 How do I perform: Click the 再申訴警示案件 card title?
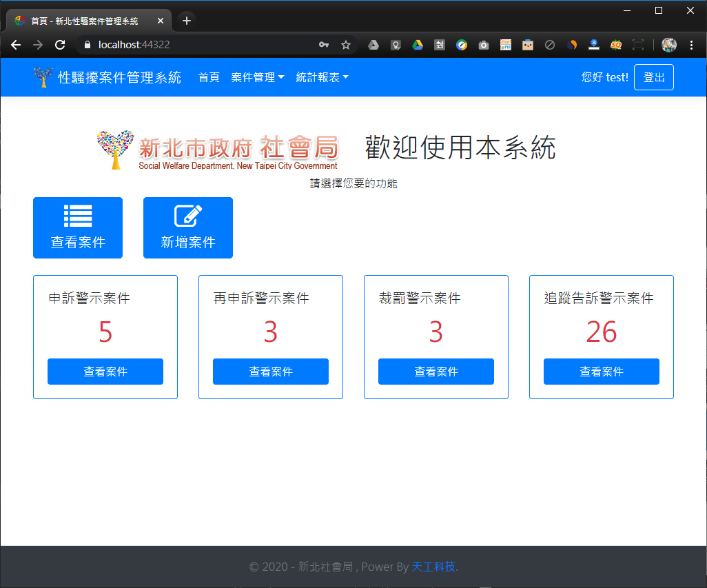point(261,298)
